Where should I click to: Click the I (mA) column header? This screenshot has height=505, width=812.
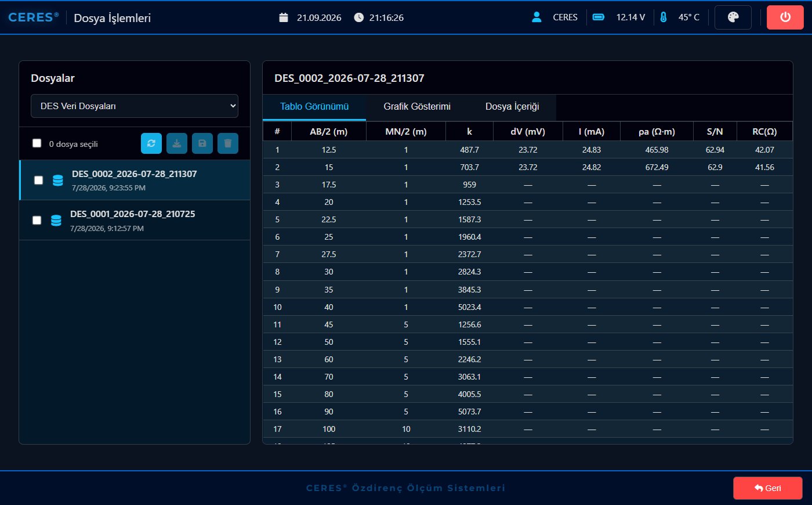(x=592, y=132)
